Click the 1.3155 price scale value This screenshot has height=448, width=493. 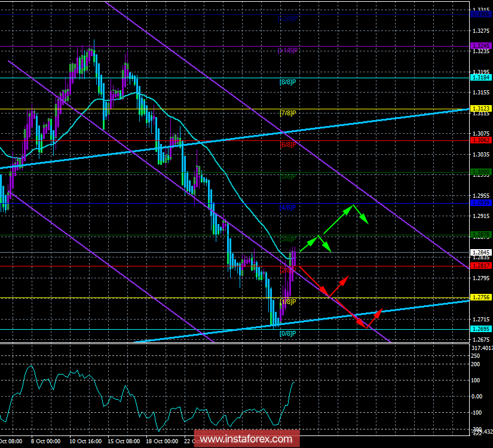[481, 93]
